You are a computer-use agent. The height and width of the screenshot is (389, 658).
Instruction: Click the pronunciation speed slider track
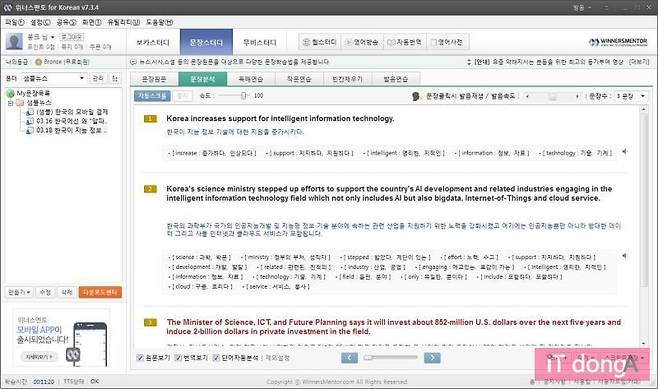coord(552,96)
